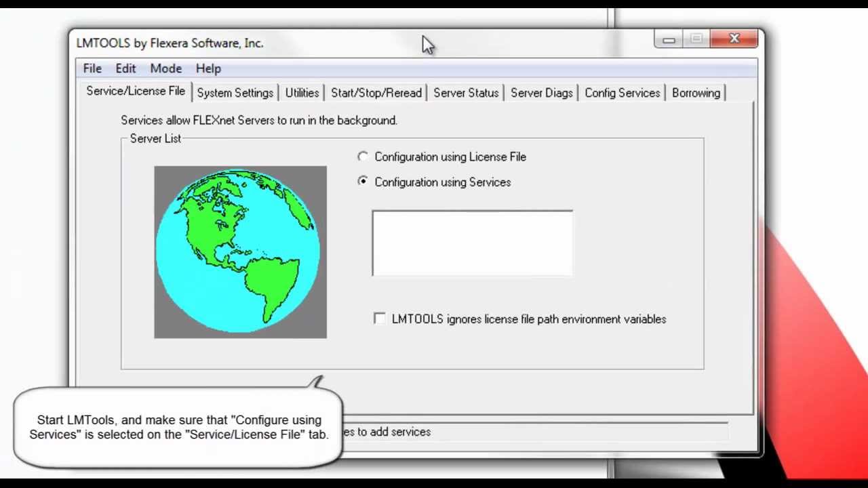Screen dimensions: 868x488
Task: Switch to the Server Diags tab
Action: click(x=541, y=93)
